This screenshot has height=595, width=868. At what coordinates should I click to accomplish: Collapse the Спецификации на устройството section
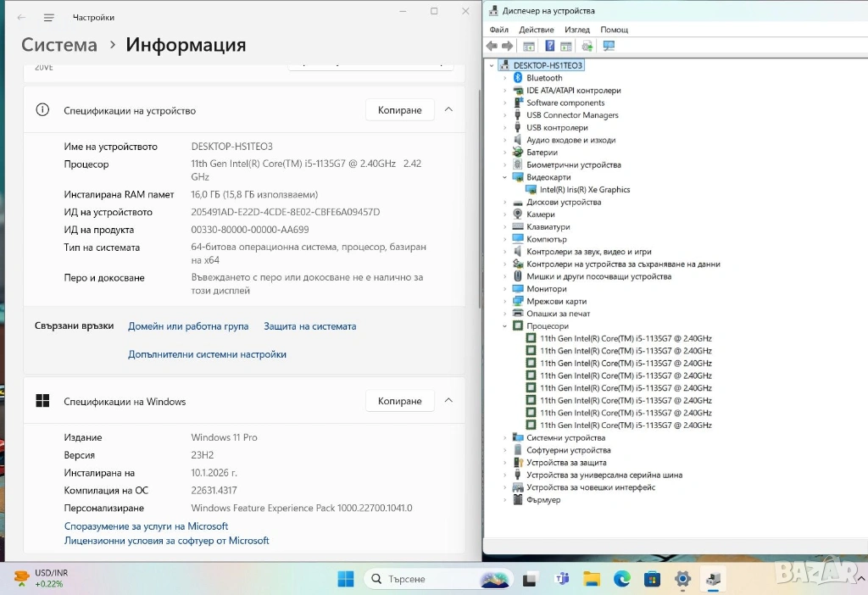[448, 110]
